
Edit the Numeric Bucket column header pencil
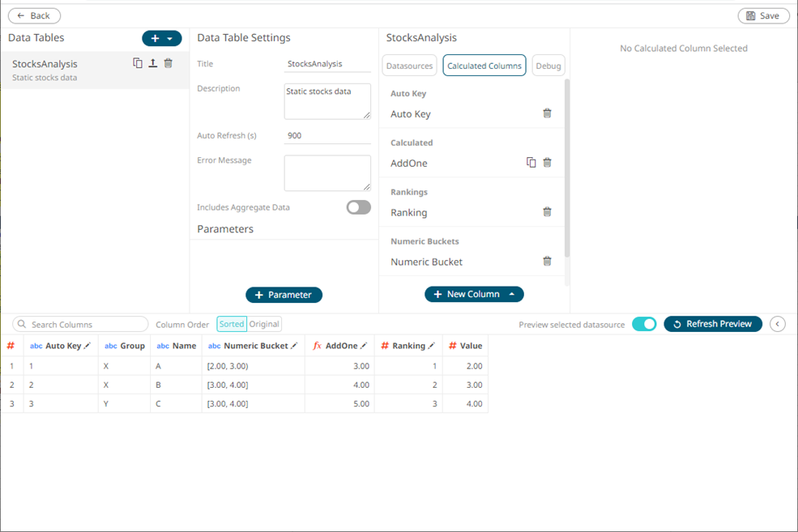pyautogui.click(x=294, y=346)
